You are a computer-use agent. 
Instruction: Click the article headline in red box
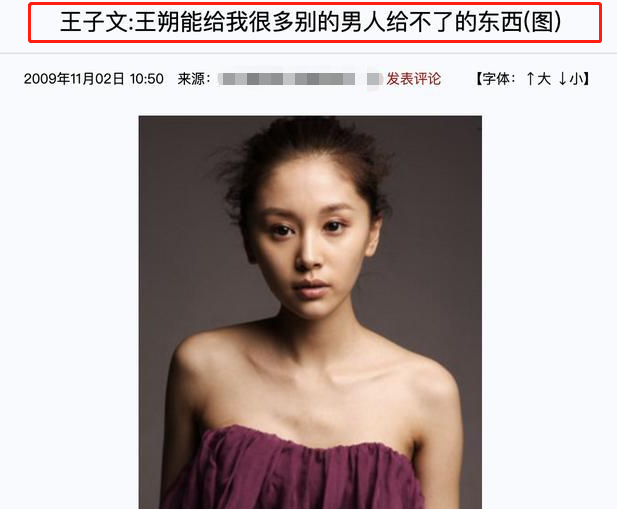pyautogui.click(x=310, y=22)
